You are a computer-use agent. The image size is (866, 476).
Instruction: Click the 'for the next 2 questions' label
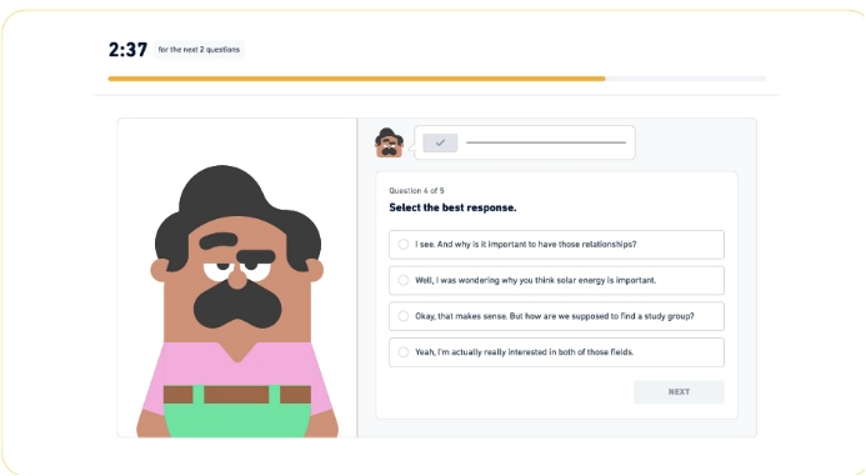199,49
